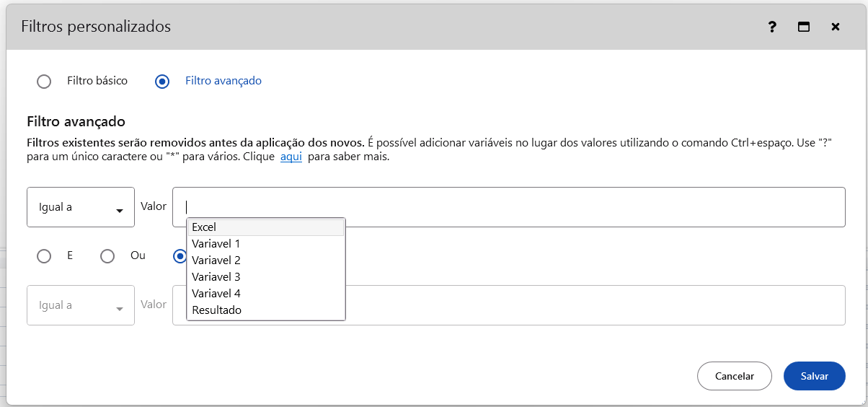Select the Filtro básico radio button
This screenshot has width=868, height=407.
(44, 81)
